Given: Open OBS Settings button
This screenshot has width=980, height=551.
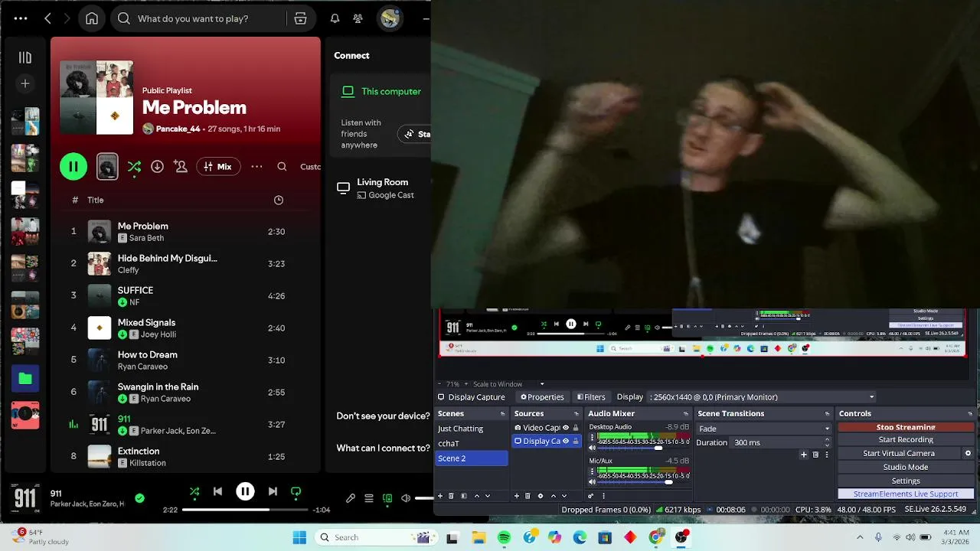Looking at the screenshot, I should tap(906, 481).
